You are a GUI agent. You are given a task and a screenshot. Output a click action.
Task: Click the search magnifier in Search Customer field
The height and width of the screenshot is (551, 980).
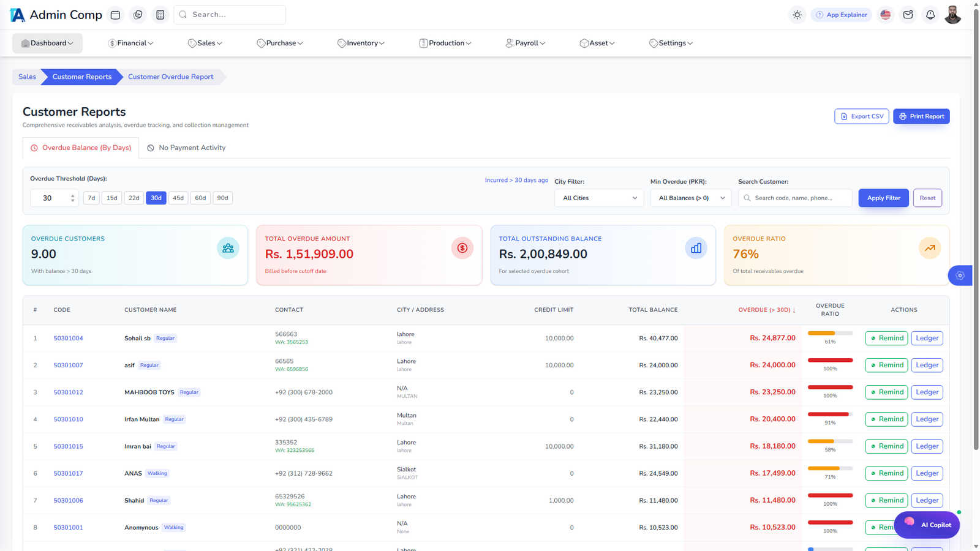click(747, 198)
